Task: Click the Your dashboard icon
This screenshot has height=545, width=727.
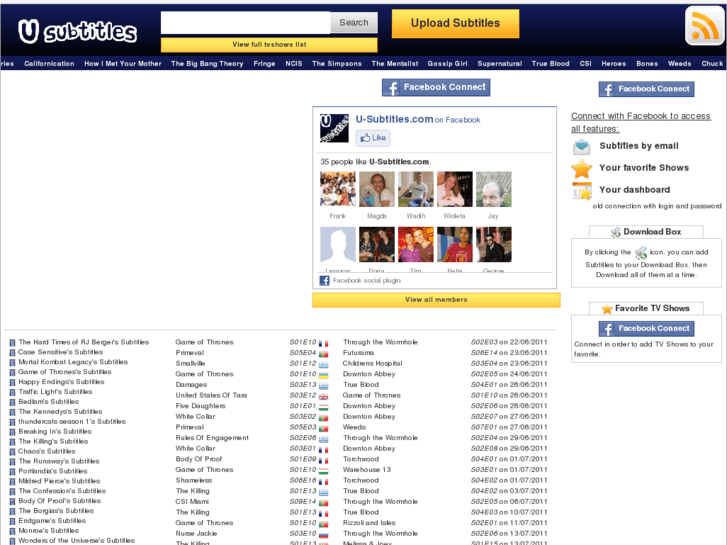Action: tap(582, 190)
